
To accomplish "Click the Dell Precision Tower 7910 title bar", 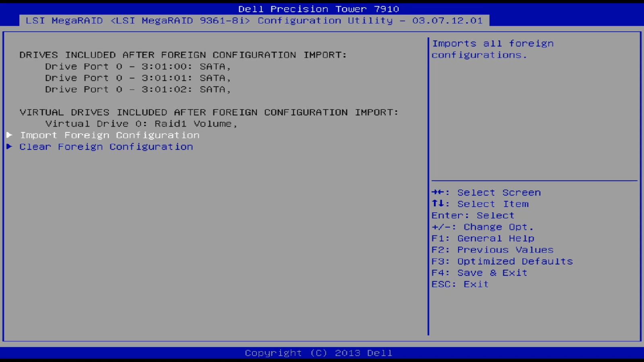I will pos(319,8).
